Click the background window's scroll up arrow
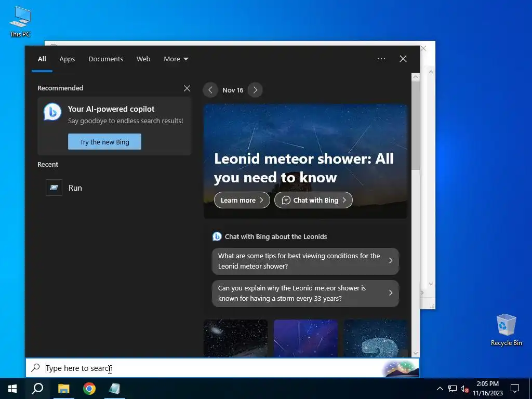Viewport: 532px width, 399px height. pos(431,72)
